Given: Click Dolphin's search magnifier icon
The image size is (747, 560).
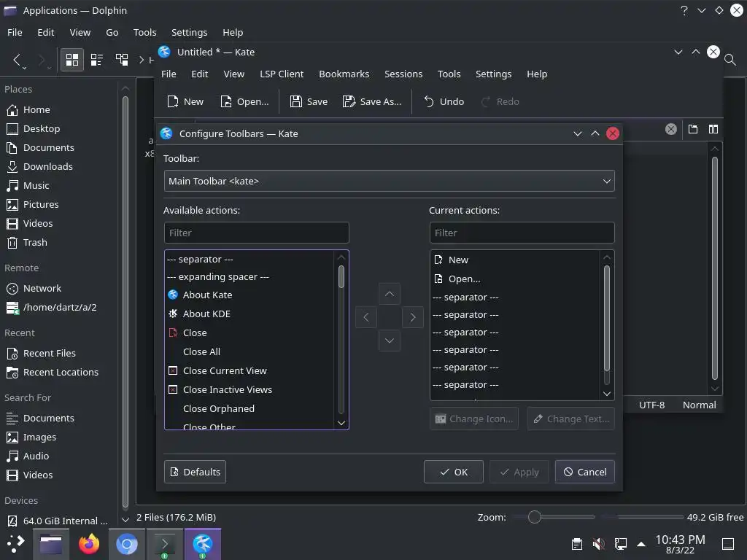Looking at the screenshot, I should click(x=729, y=60).
